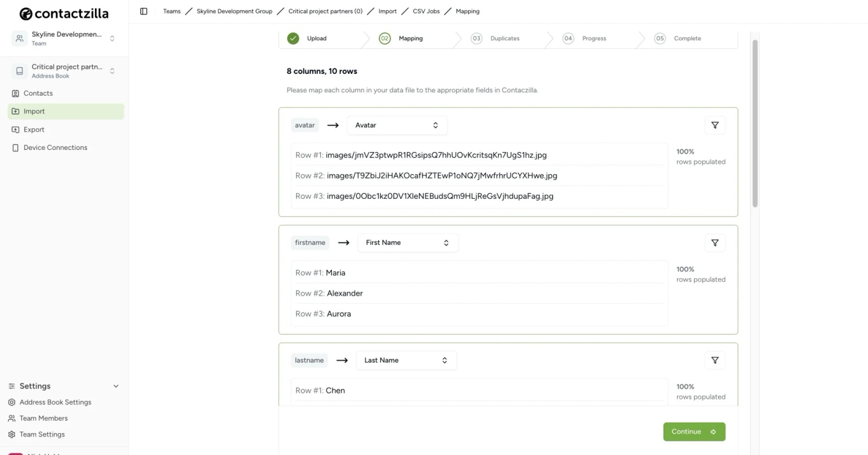
Task: Click the Settings sliders icon
Action: pos(11,387)
